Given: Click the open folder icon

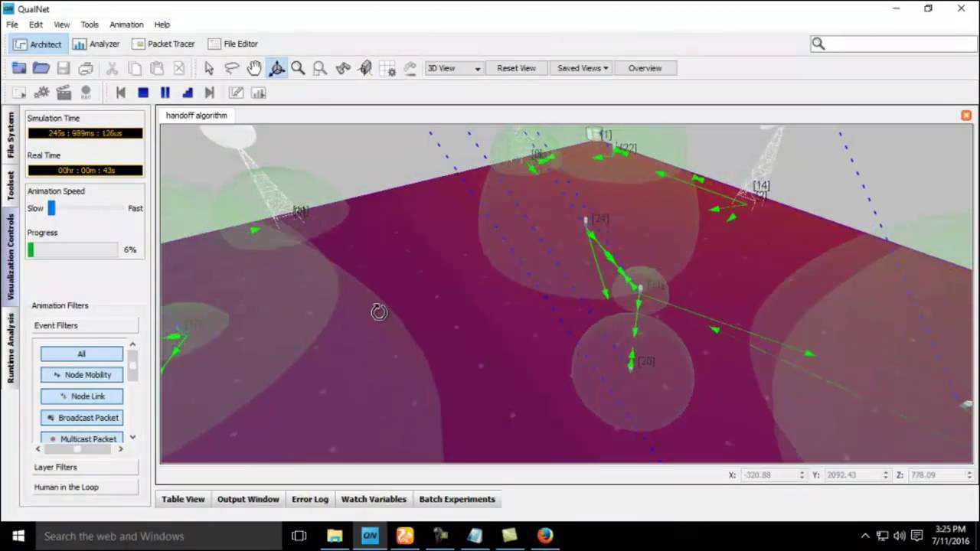Looking at the screenshot, I should [x=41, y=68].
